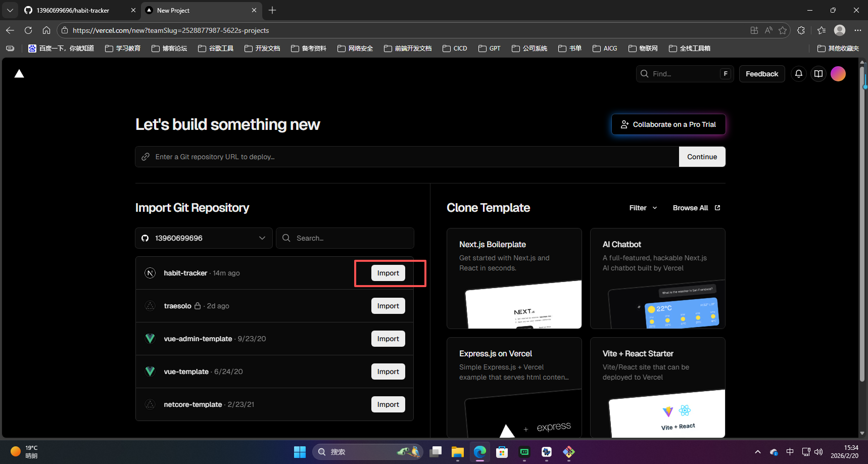Click the habit-tracker Next.js icon

[x=150, y=273]
